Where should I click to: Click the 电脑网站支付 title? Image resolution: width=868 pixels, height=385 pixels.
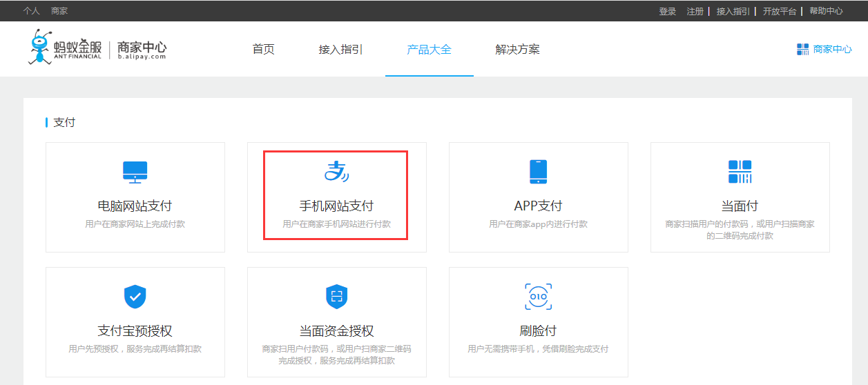pos(135,206)
